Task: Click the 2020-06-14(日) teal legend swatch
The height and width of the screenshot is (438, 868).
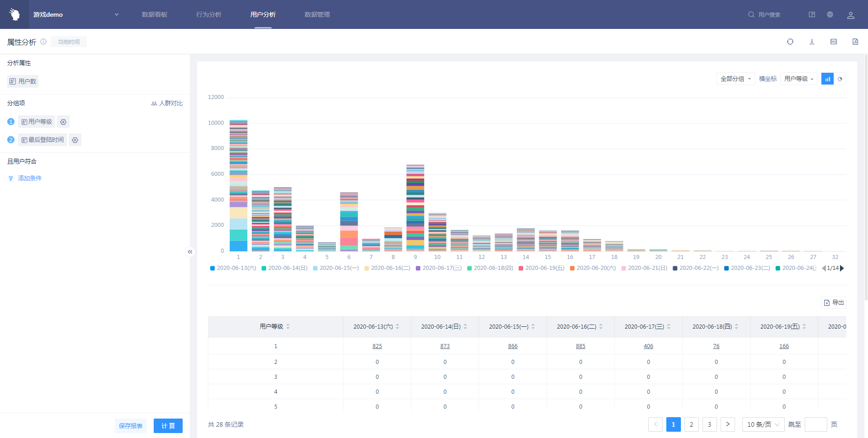Action: click(x=264, y=268)
